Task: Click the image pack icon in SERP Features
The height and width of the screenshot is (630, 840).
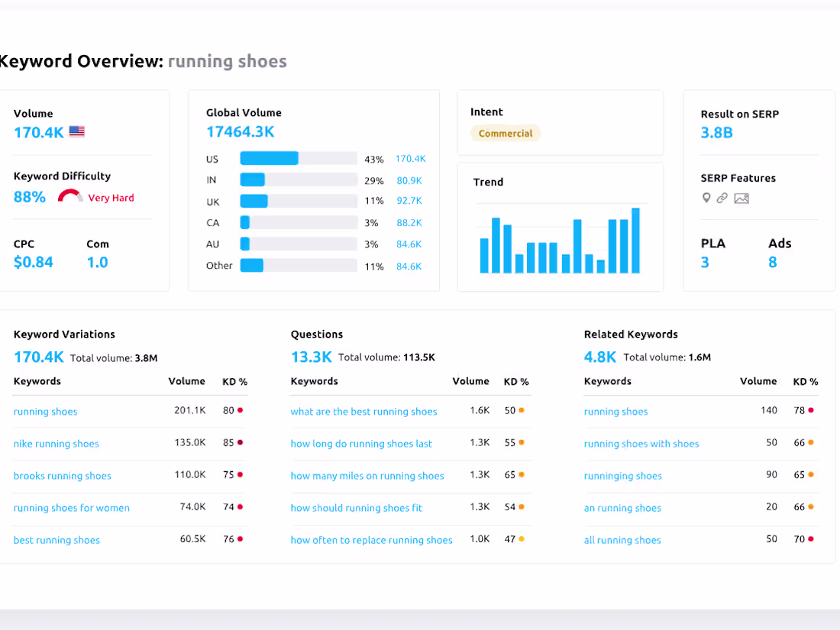Action: [740, 198]
